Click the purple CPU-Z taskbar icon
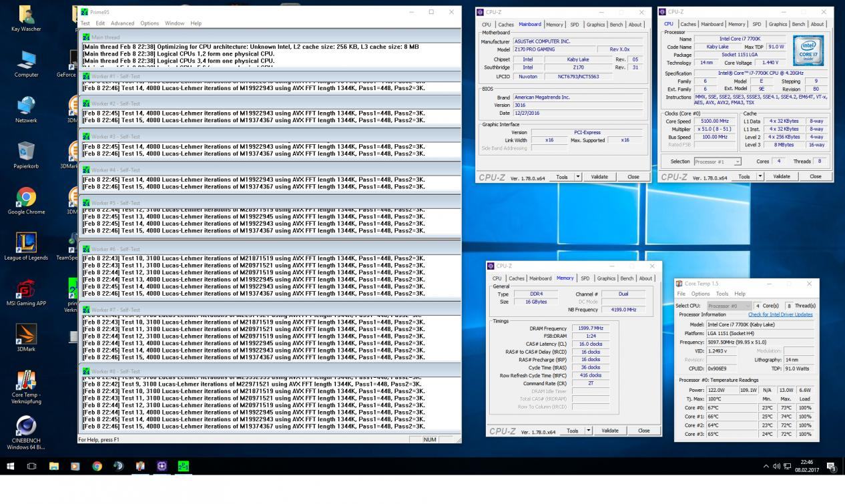 162,466
